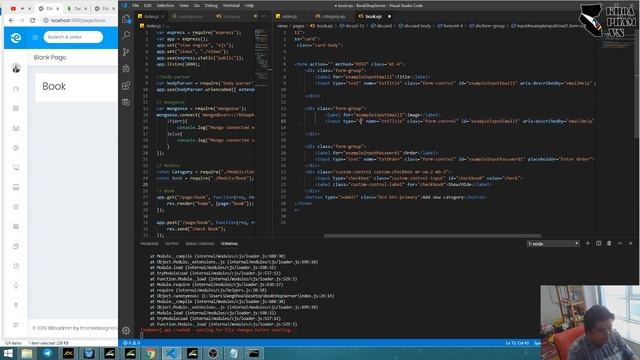Click the user avatar in web page sidebar
Viewport: 640px width, 360px height.
[16, 68]
